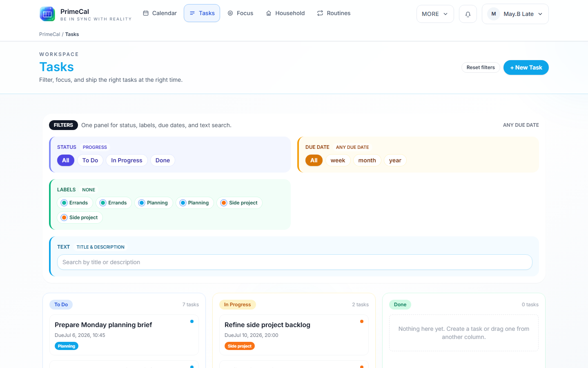
Task: Click blue dot on Prepare Monday planning brief
Action: pyautogui.click(x=192, y=321)
